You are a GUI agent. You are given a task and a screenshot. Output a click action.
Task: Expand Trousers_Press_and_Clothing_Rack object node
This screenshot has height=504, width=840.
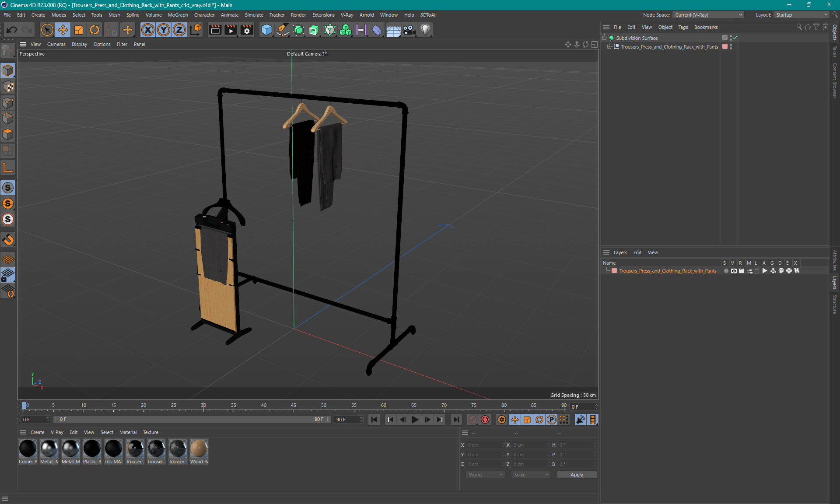click(609, 46)
